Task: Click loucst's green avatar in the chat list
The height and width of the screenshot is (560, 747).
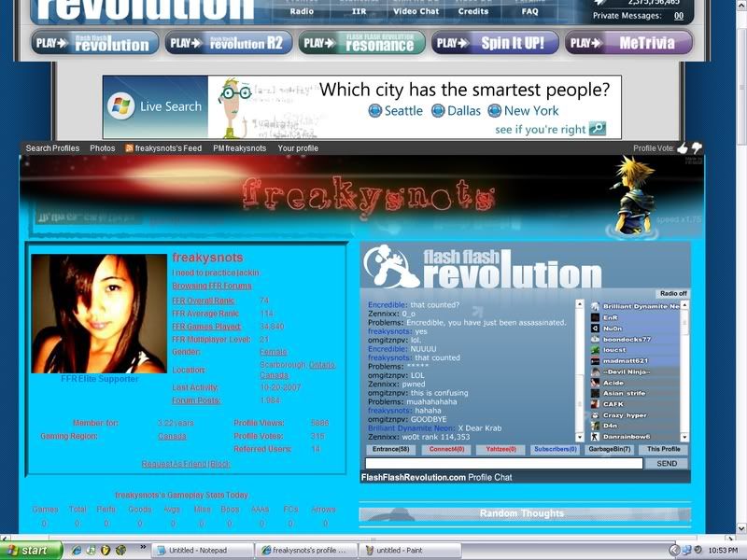Action: pos(595,350)
